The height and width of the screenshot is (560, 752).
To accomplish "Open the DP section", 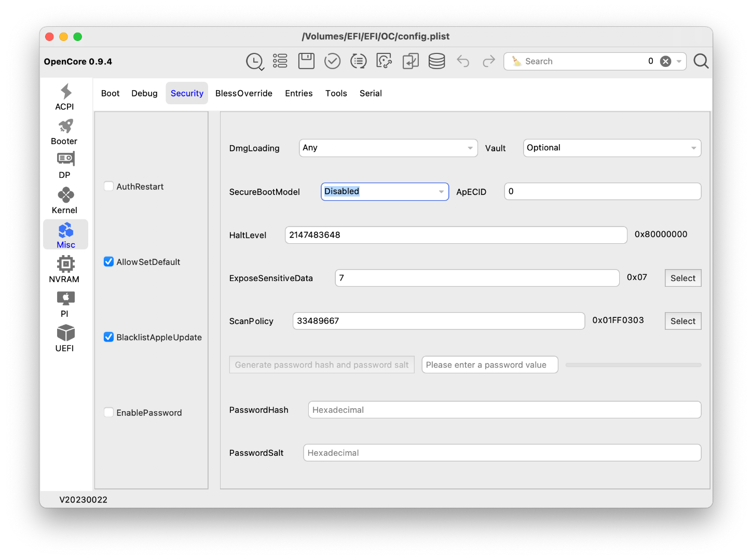I will point(65,166).
